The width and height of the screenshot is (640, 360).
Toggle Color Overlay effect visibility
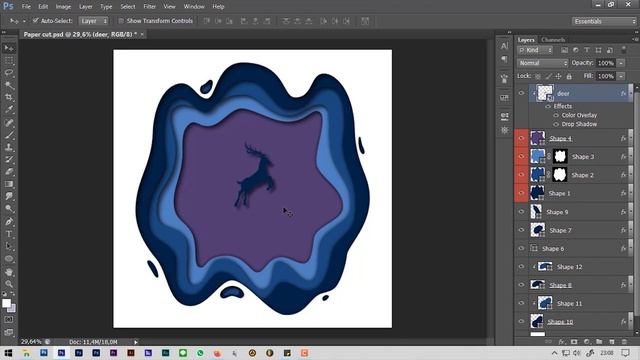coord(556,115)
